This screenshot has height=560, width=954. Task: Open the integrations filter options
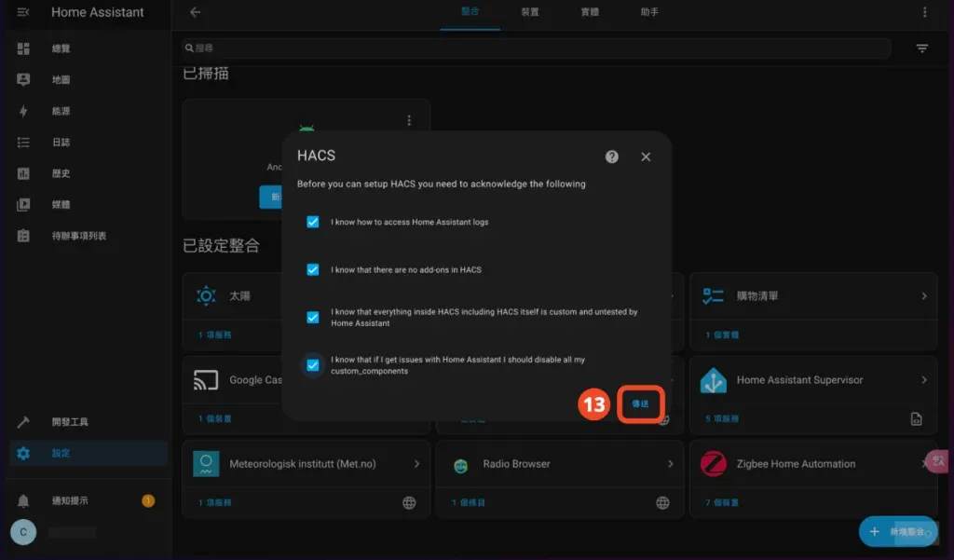click(x=922, y=48)
